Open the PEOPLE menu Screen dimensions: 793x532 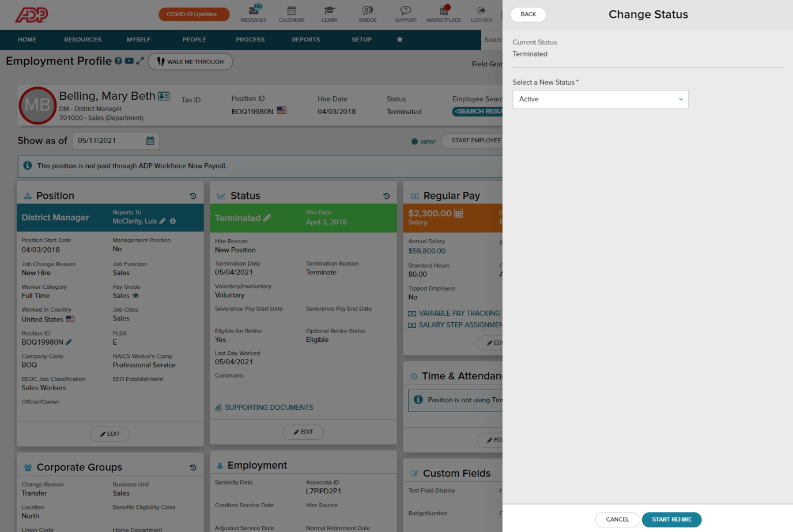194,40
